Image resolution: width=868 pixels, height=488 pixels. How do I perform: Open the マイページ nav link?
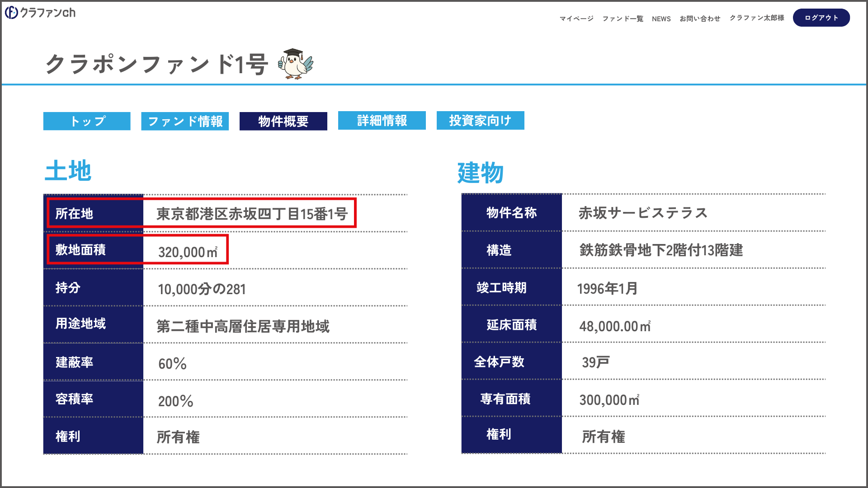pos(576,19)
